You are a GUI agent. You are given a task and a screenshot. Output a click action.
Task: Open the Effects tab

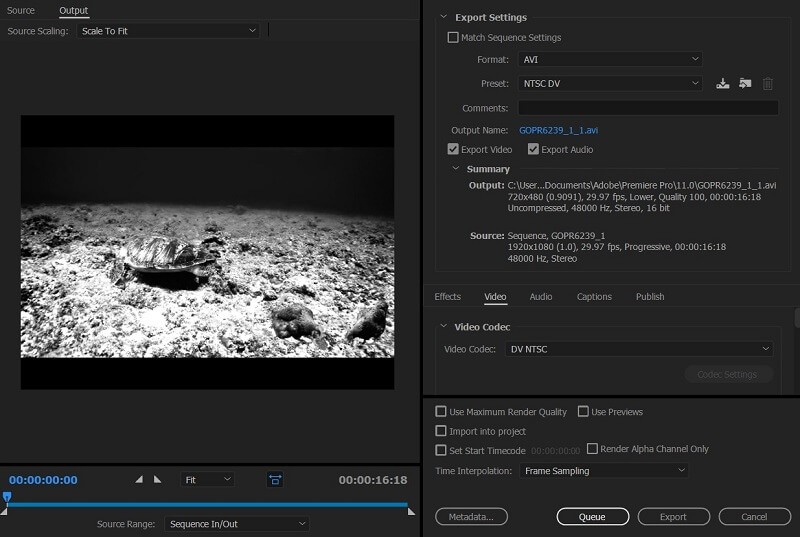click(447, 296)
